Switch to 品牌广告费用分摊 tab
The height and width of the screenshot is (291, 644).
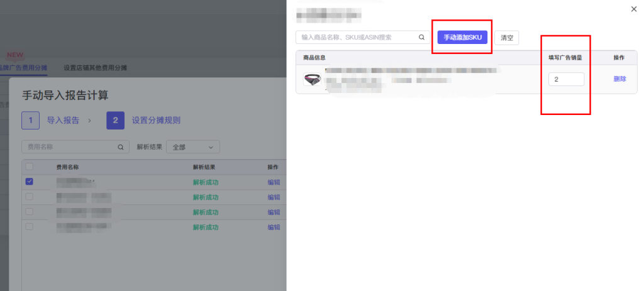pyautogui.click(x=23, y=68)
